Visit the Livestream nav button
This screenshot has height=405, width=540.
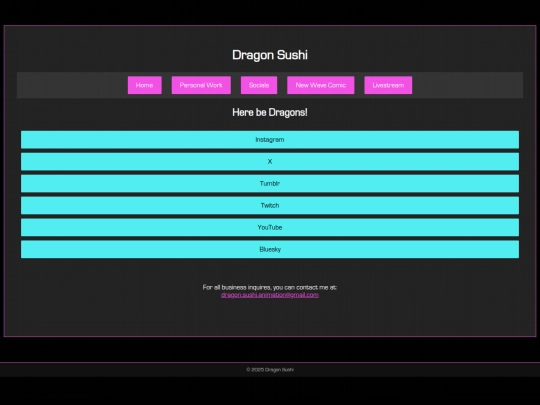[x=388, y=85]
